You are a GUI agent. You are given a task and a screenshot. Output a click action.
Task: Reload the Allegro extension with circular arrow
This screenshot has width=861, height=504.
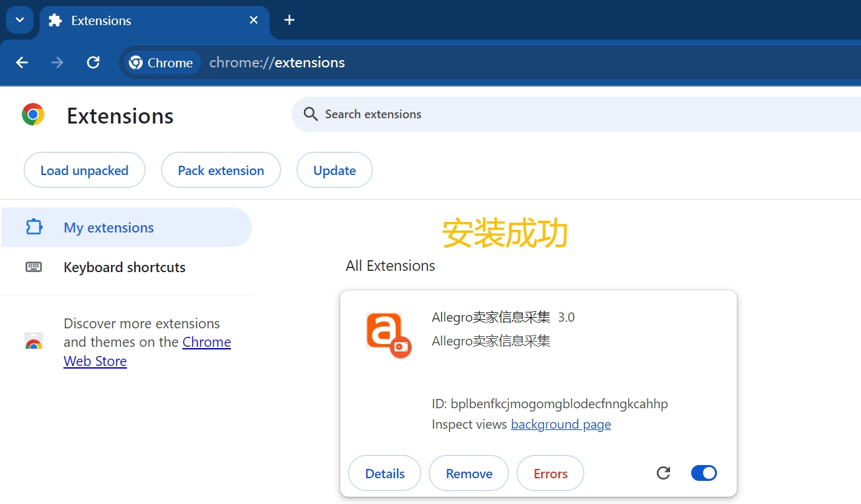(663, 473)
